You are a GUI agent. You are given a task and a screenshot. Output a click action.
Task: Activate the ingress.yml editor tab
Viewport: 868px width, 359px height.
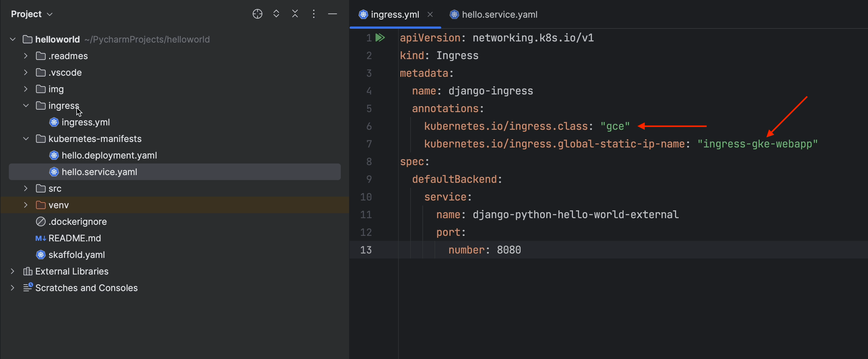tap(394, 15)
